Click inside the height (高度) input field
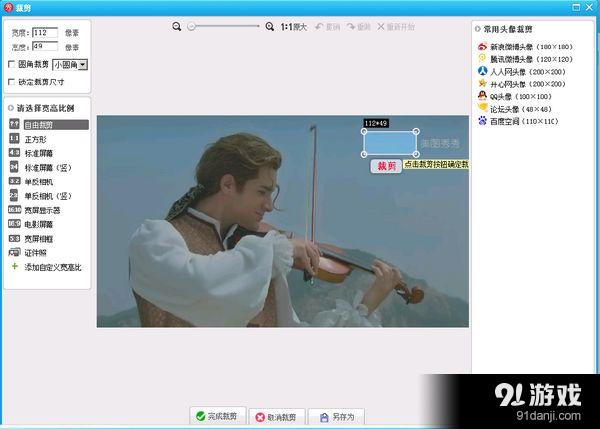Viewport: 600px width, 429px height. coord(45,47)
